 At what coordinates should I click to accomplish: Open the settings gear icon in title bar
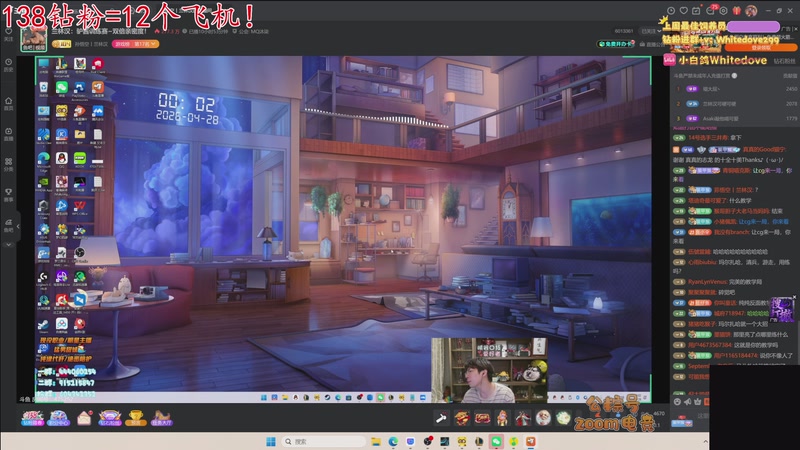pos(723,11)
